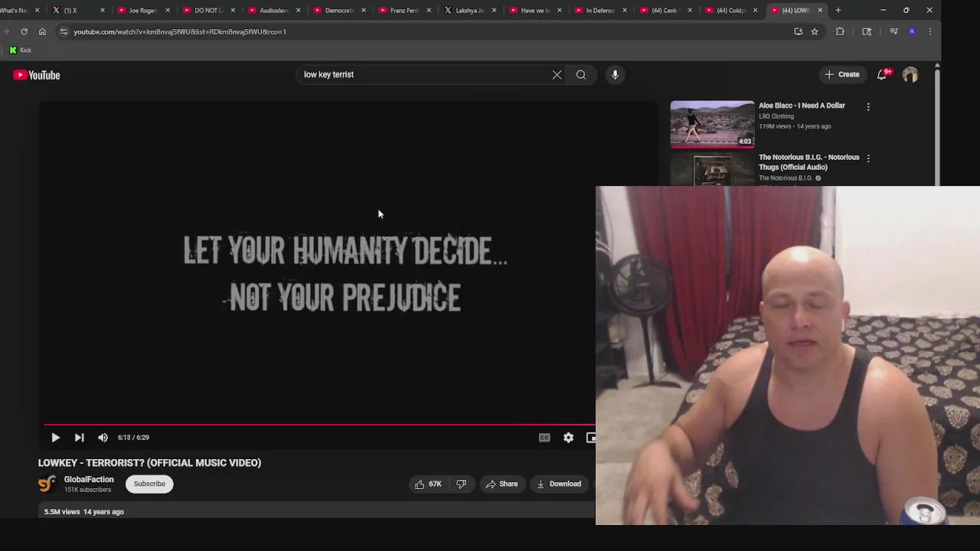The height and width of the screenshot is (551, 980).
Task: Subscribe to GlobalFaction
Action: pyautogui.click(x=149, y=484)
